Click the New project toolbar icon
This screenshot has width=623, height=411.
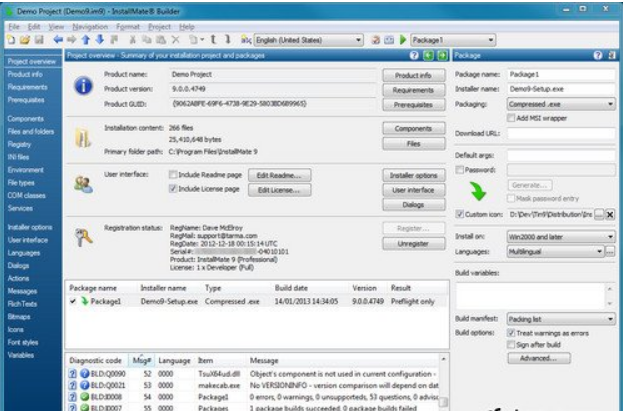pos(12,40)
